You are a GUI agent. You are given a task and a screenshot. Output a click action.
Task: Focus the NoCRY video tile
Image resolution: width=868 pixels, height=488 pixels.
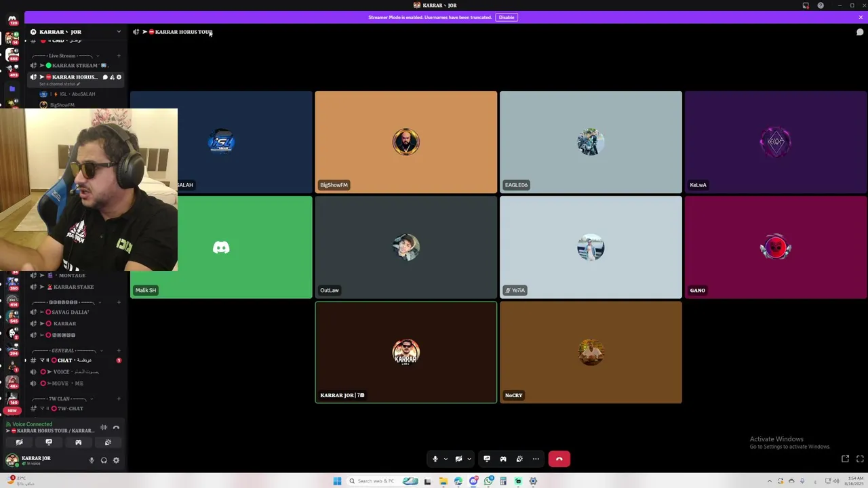pos(591,352)
